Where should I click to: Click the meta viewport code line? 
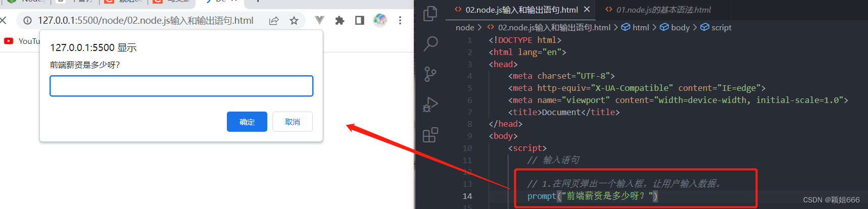coord(678,100)
